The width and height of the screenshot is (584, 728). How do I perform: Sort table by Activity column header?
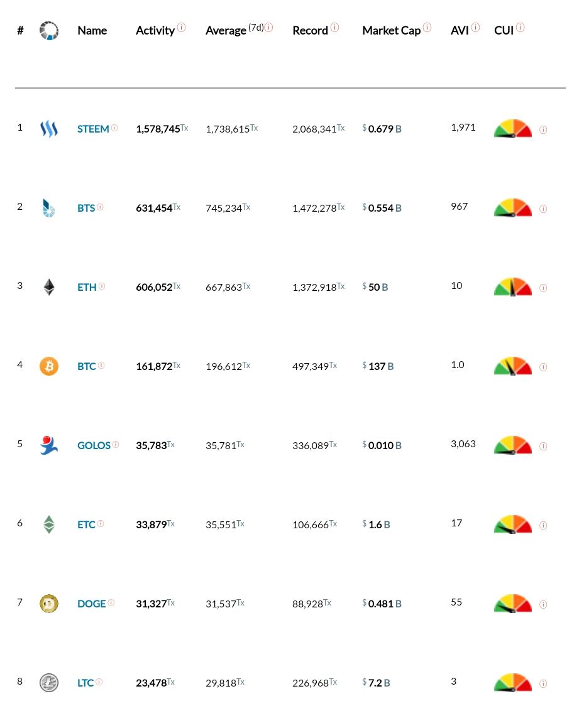click(155, 31)
